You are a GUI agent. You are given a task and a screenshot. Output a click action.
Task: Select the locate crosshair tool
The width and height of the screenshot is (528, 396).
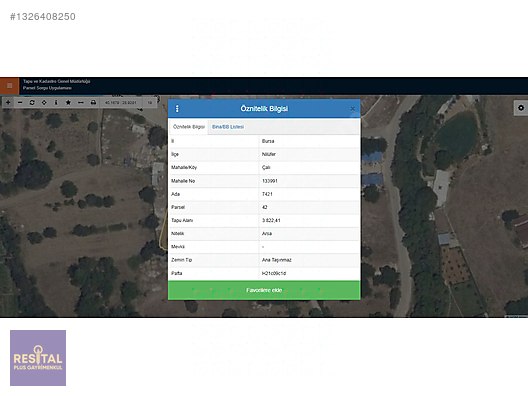44,102
